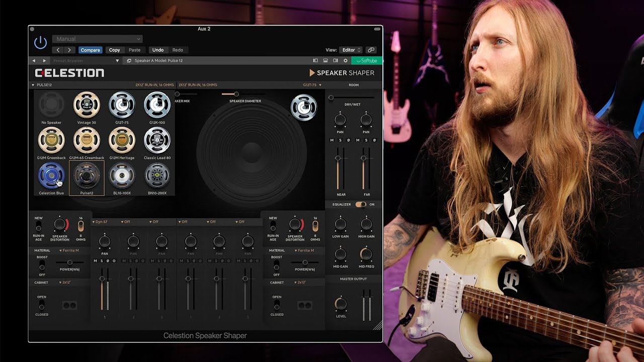Click the Compare button
Image resolution: width=644 pixels, height=362 pixels.
click(90, 50)
